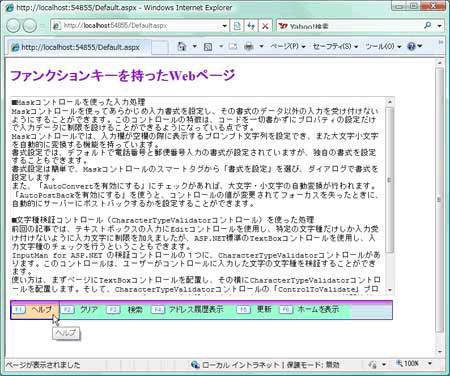This screenshot has height=376, width=450.
Task: Click the Print icon
Action: coord(249,47)
